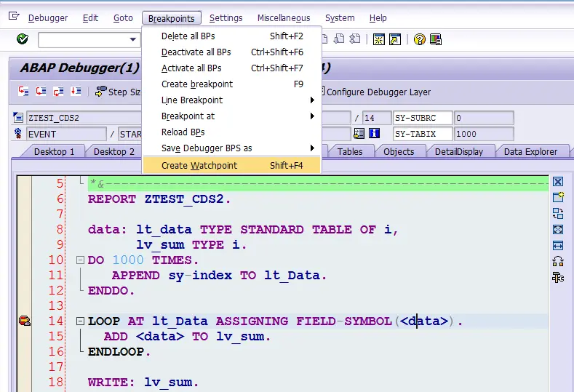Select Reload BPs menu entry
Screen dimensions: 574x392
point(232,132)
